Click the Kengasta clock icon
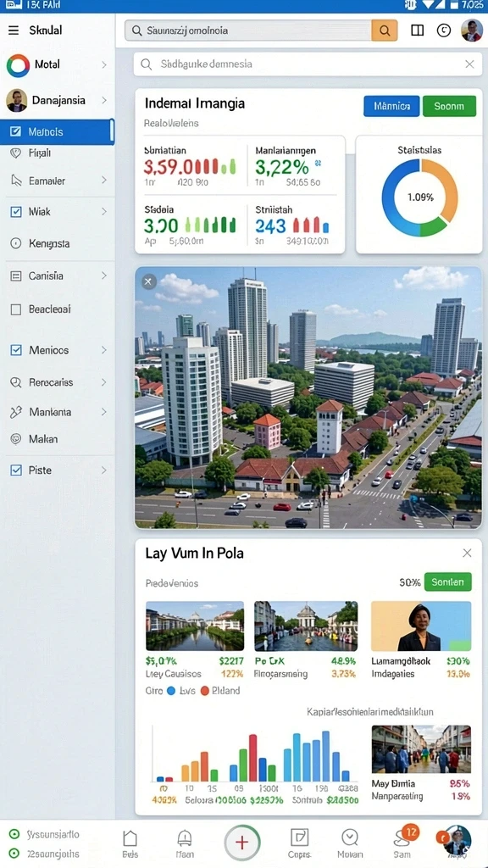This screenshot has width=488, height=868. coord(16,243)
